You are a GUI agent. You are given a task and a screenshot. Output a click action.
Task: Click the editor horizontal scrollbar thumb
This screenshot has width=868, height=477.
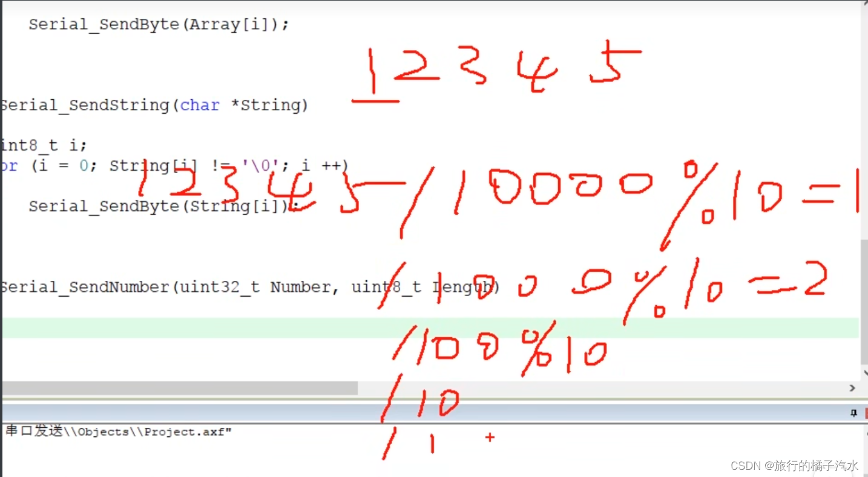180,388
